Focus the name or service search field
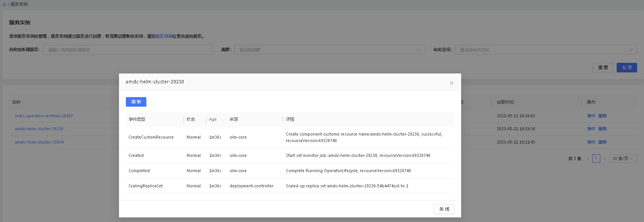 click(128, 50)
